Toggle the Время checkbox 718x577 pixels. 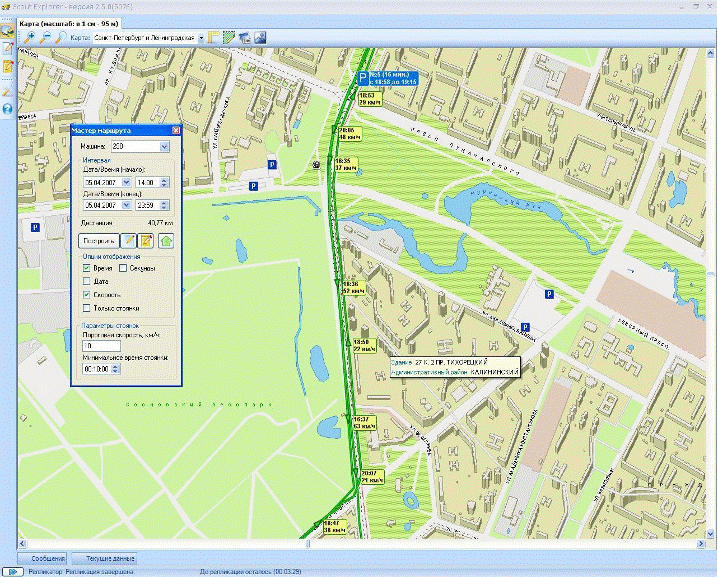pos(87,268)
